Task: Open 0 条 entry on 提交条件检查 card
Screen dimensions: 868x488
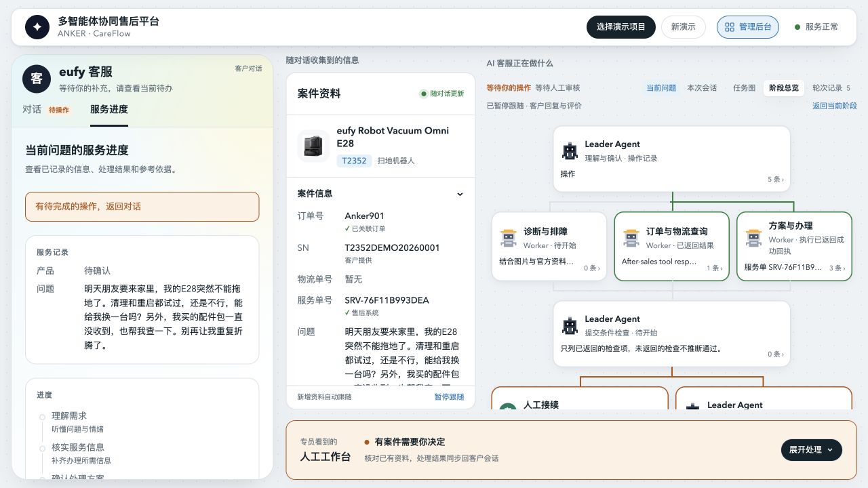Action: pyautogui.click(x=776, y=354)
